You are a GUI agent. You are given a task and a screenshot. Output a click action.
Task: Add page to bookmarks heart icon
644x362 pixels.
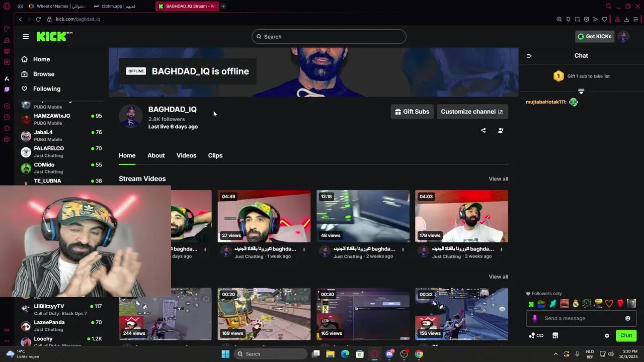pyautogui.click(x=604, y=19)
